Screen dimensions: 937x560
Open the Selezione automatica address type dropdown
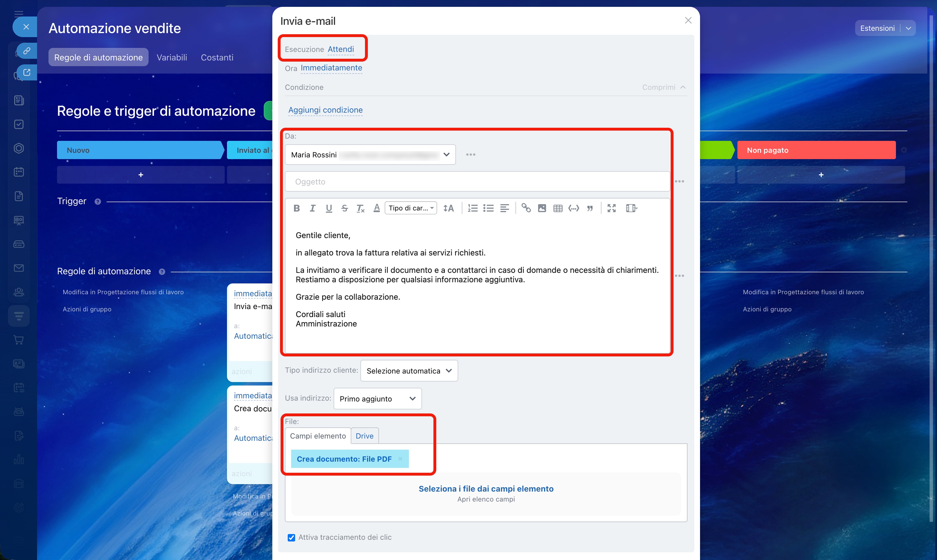point(409,371)
